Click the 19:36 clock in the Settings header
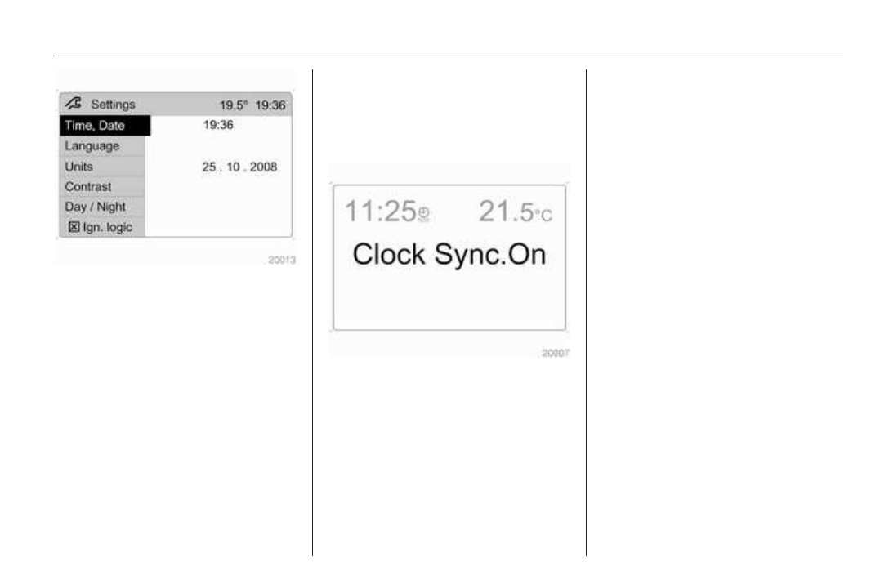 pyautogui.click(x=273, y=105)
